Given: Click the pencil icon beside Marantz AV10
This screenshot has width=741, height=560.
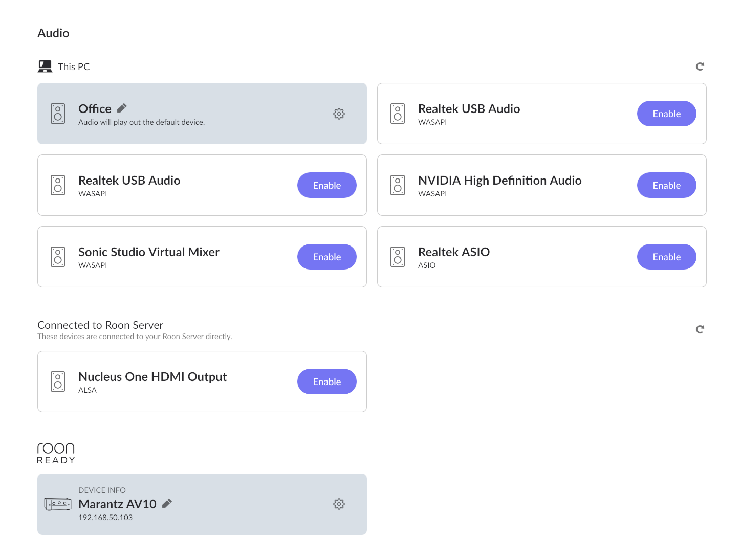Looking at the screenshot, I should [x=167, y=504].
